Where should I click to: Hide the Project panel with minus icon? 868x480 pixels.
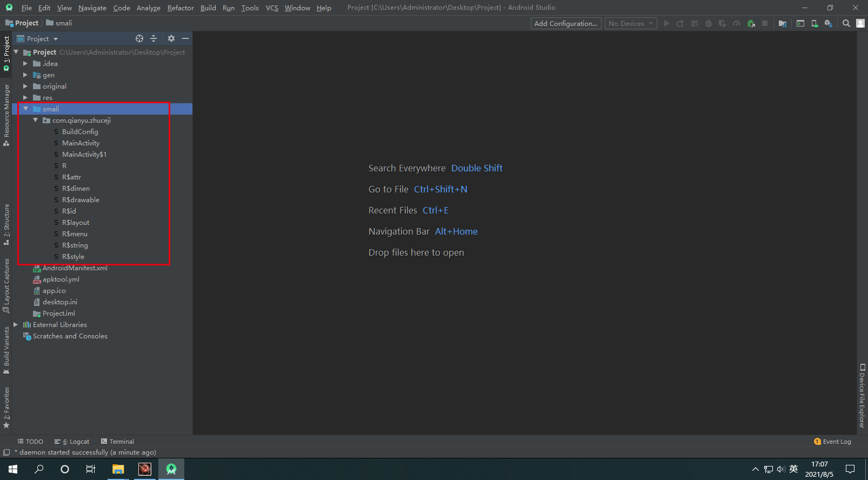click(x=185, y=38)
